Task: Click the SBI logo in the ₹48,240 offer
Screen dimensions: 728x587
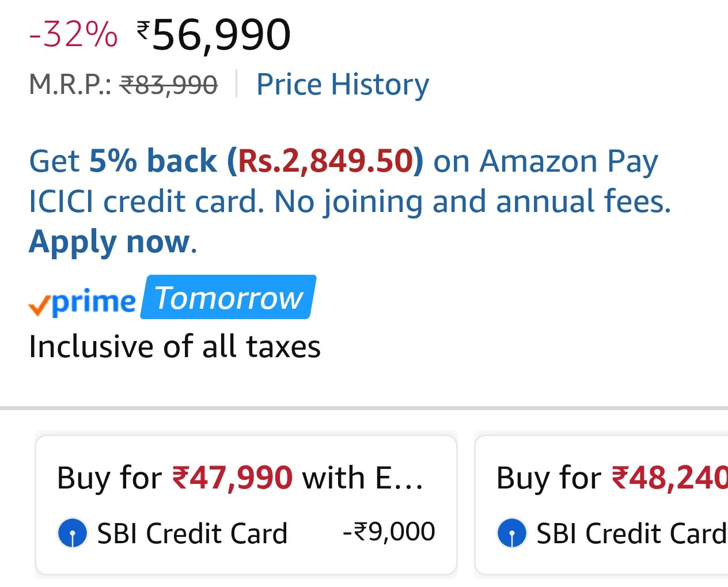Action: [x=511, y=533]
